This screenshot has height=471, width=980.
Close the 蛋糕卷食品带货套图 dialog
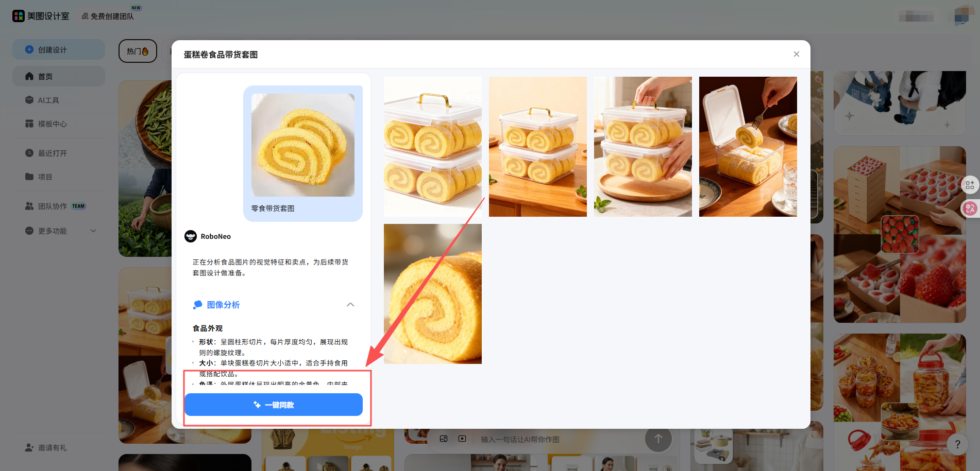(796, 54)
